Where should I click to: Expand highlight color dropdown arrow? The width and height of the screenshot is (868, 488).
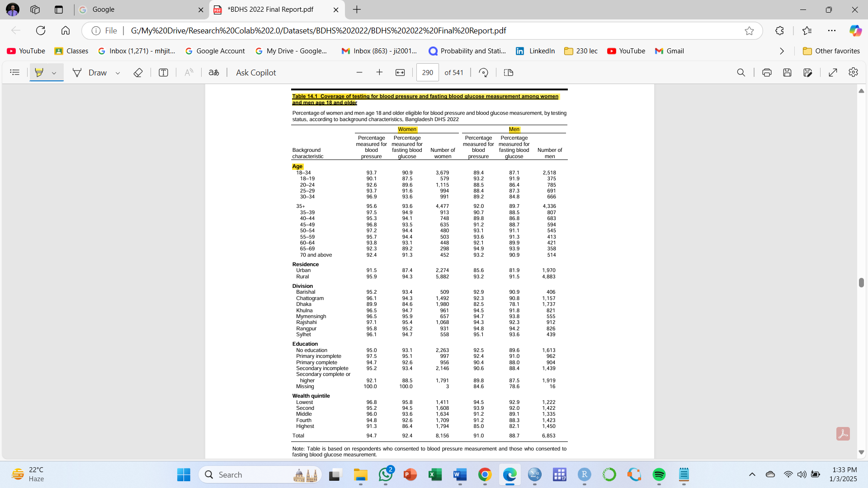point(54,73)
